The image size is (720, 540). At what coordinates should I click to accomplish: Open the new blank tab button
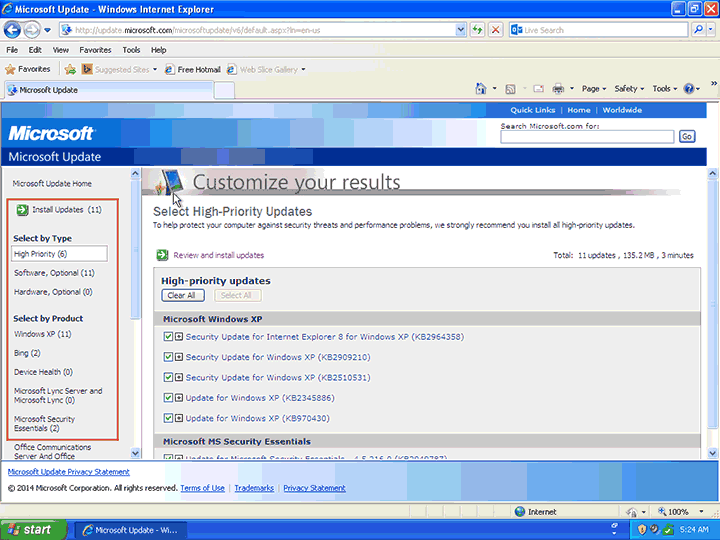click(225, 90)
